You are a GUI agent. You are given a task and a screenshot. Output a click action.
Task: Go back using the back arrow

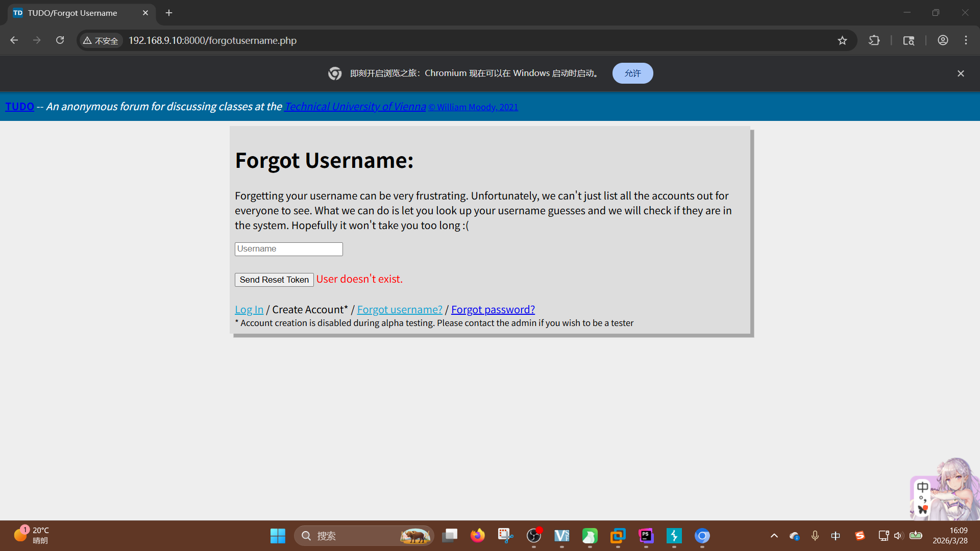pos(14,40)
